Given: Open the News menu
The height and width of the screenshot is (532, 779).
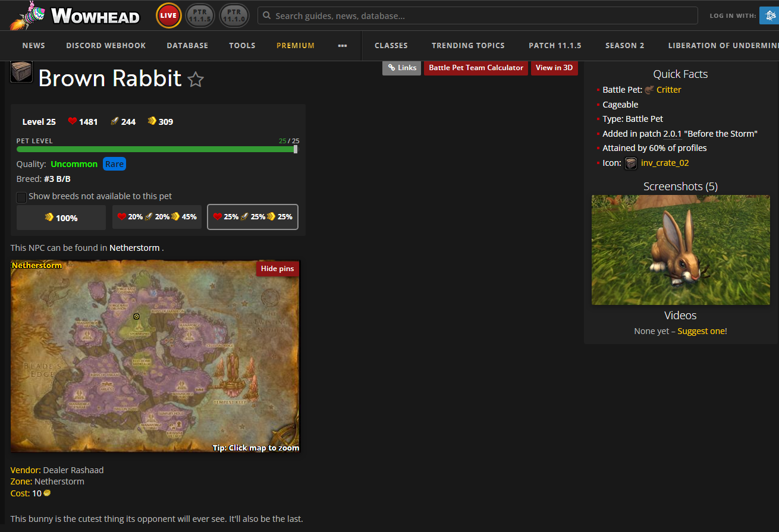Looking at the screenshot, I should point(34,46).
